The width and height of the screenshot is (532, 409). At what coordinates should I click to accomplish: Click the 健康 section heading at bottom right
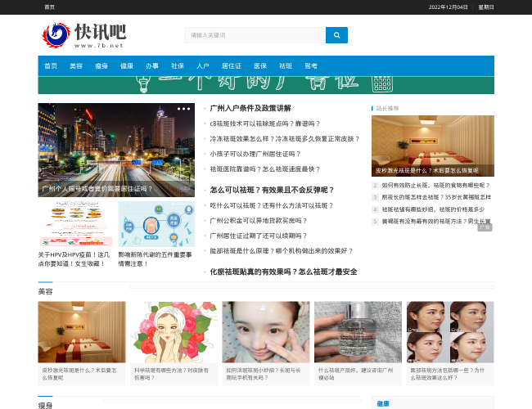pyautogui.click(x=383, y=403)
